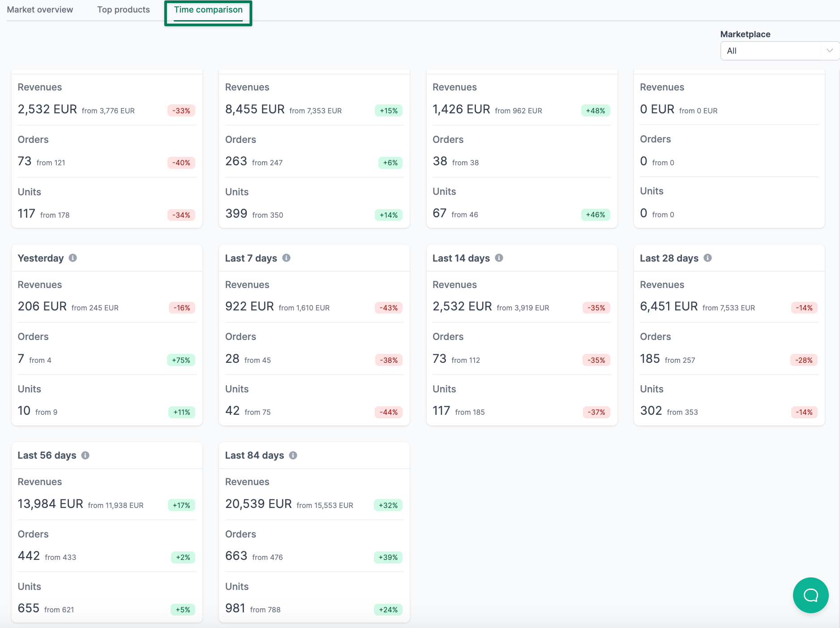Click the Last 14 days card heading

pos(461,258)
